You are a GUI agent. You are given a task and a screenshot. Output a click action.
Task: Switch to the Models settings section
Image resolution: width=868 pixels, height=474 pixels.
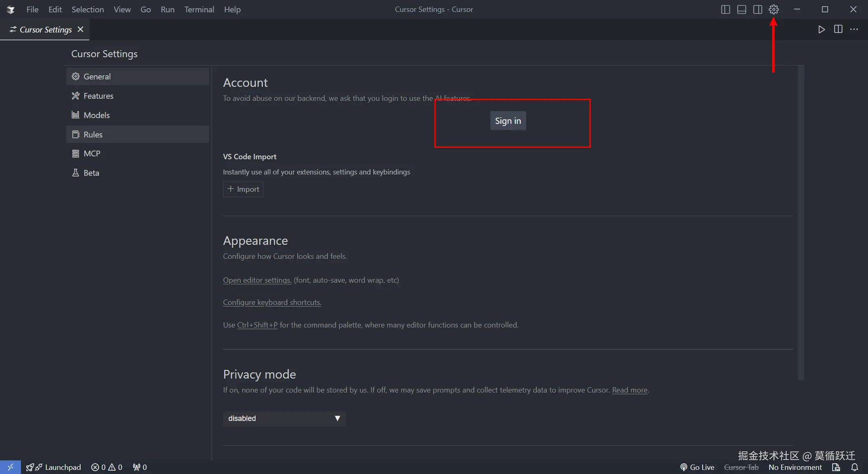point(97,115)
